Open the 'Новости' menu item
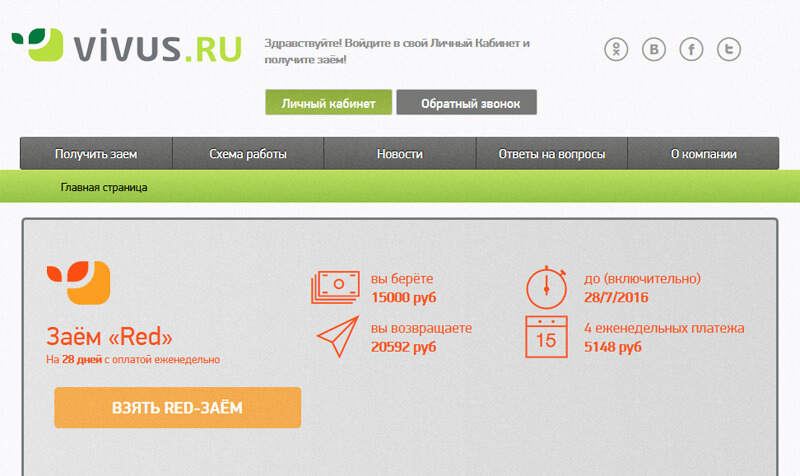 pos(399,154)
